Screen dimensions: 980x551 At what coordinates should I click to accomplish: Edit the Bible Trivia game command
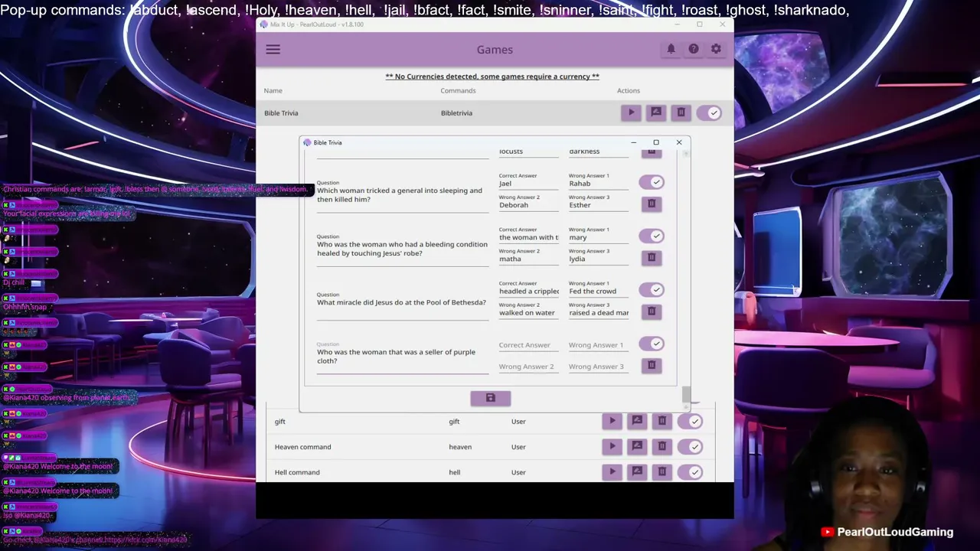pyautogui.click(x=656, y=112)
